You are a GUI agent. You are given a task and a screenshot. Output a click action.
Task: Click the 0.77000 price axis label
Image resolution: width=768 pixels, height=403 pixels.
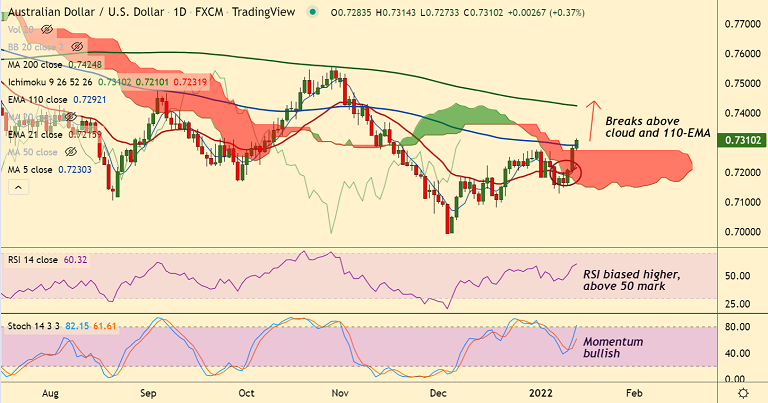click(x=743, y=24)
